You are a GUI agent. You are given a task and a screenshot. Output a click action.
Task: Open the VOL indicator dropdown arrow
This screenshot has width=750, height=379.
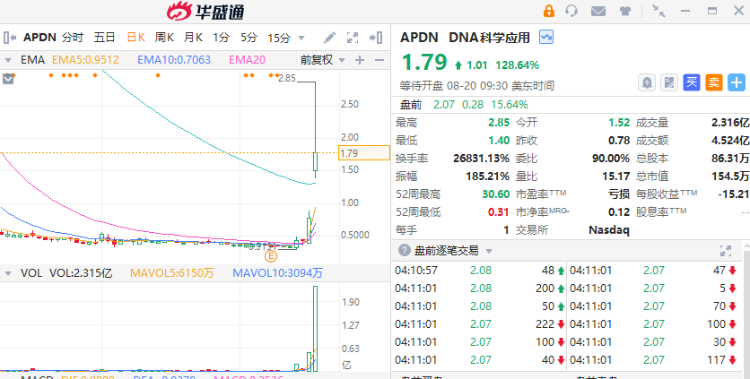[8, 274]
